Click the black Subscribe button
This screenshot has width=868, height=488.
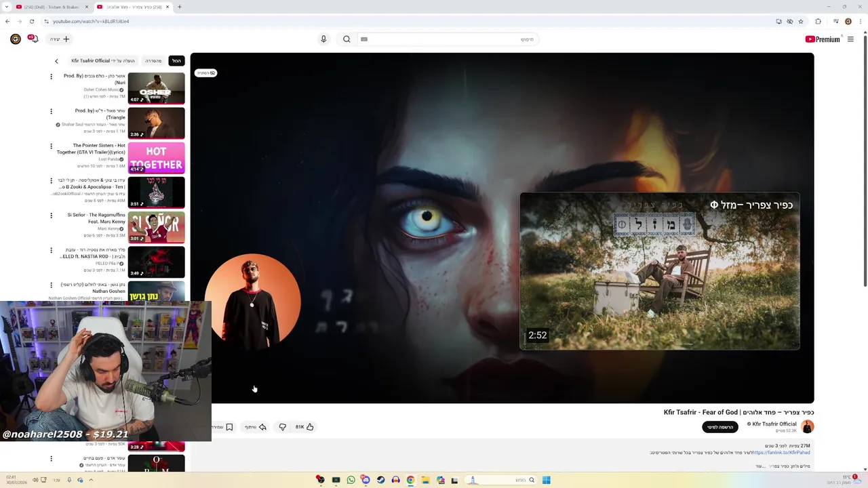[720, 427]
